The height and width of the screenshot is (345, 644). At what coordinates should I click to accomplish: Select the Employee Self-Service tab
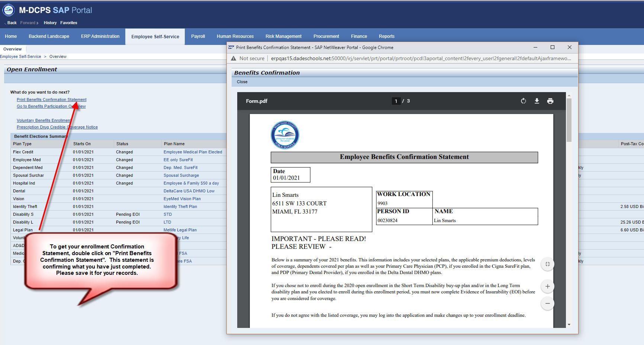tap(155, 37)
